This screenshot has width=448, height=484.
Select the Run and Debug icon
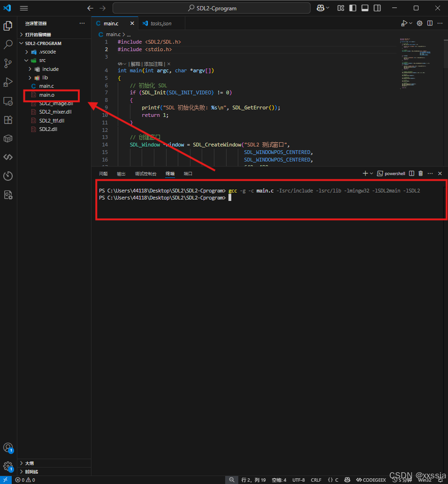pyautogui.click(x=8, y=82)
